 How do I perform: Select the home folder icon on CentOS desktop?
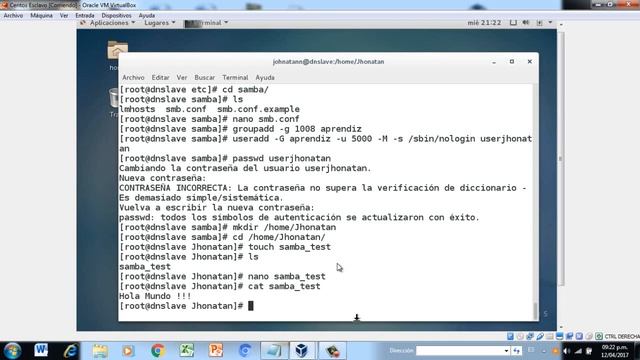[x=118, y=51]
